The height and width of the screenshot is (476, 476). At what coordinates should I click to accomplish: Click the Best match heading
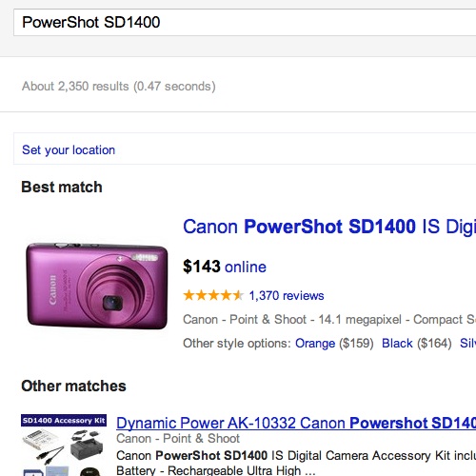click(x=62, y=187)
